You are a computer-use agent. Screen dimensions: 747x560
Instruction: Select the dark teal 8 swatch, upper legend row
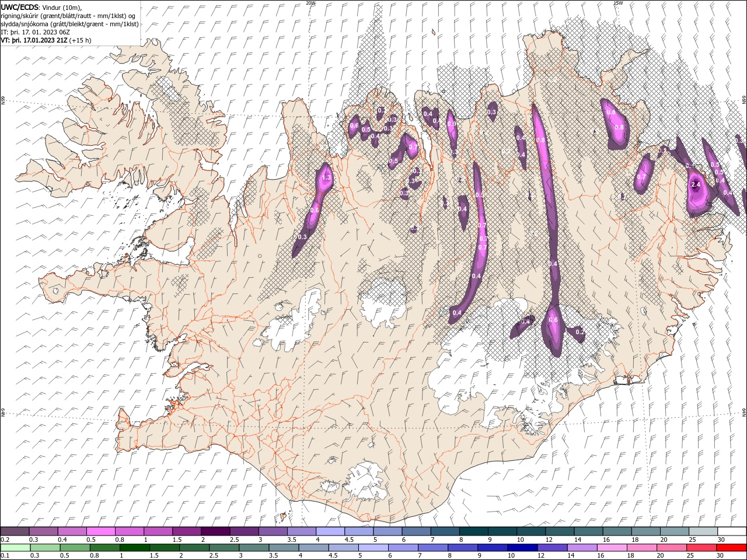coord(473,531)
